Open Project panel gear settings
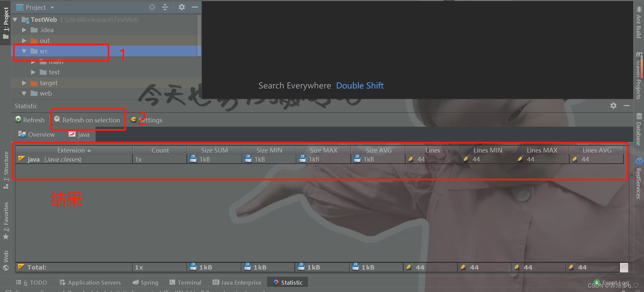644x292 pixels. 182,7
